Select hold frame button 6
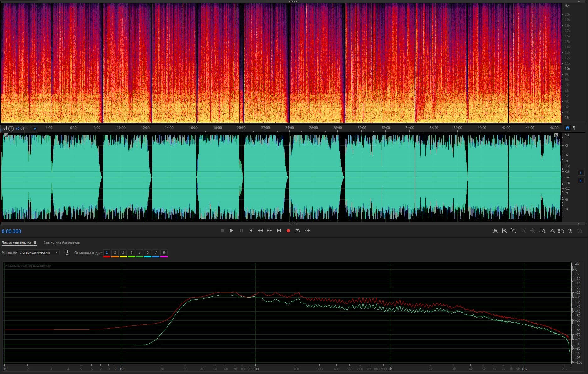The width and height of the screenshot is (588, 374). pos(147,253)
